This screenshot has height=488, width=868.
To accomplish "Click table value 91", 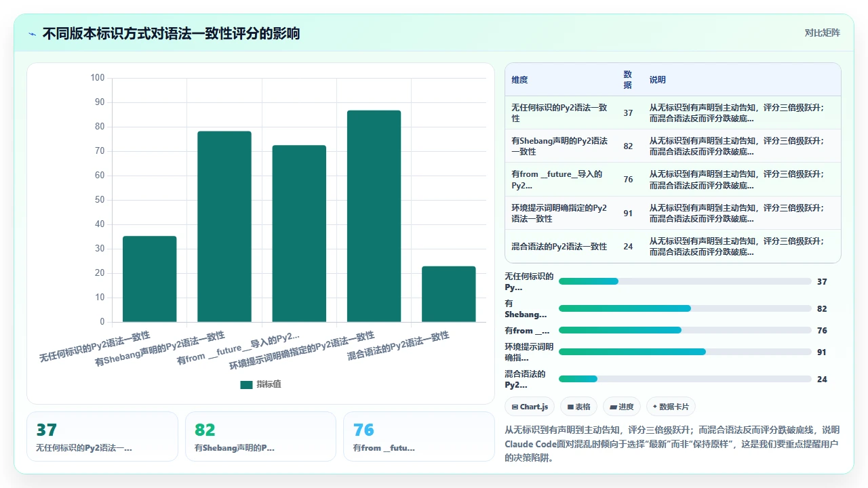I will [x=628, y=213].
